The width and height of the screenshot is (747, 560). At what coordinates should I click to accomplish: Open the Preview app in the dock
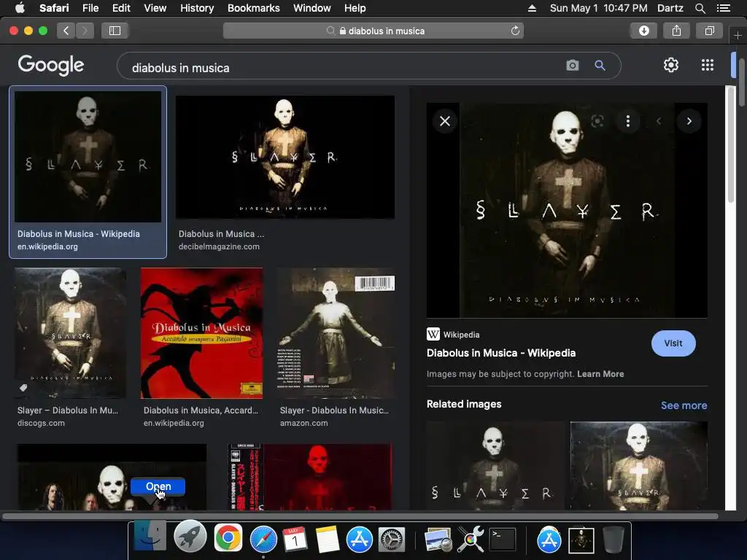tap(438, 539)
